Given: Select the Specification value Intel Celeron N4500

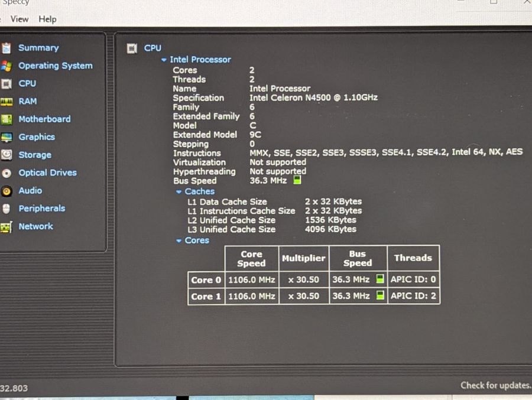Looking at the screenshot, I should point(313,97).
